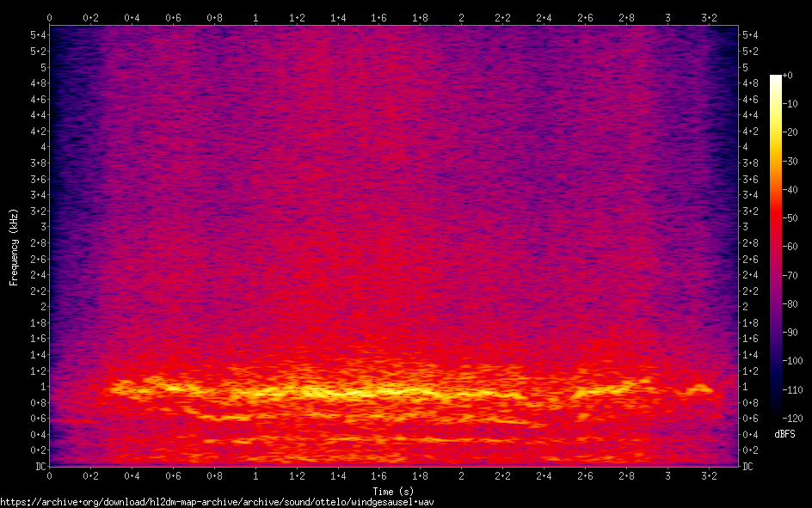Image resolution: width=812 pixels, height=508 pixels.
Task: Pick the white top of the color scale
Action: pos(776,79)
